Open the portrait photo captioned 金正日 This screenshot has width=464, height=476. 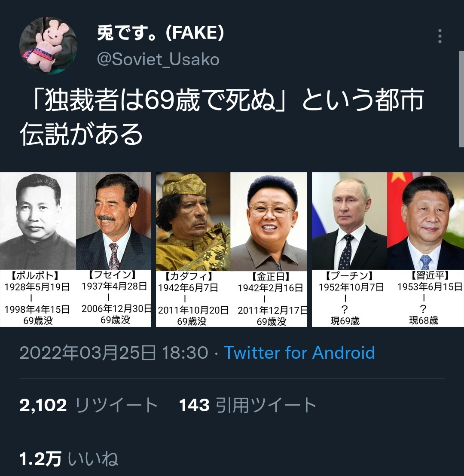click(x=269, y=221)
